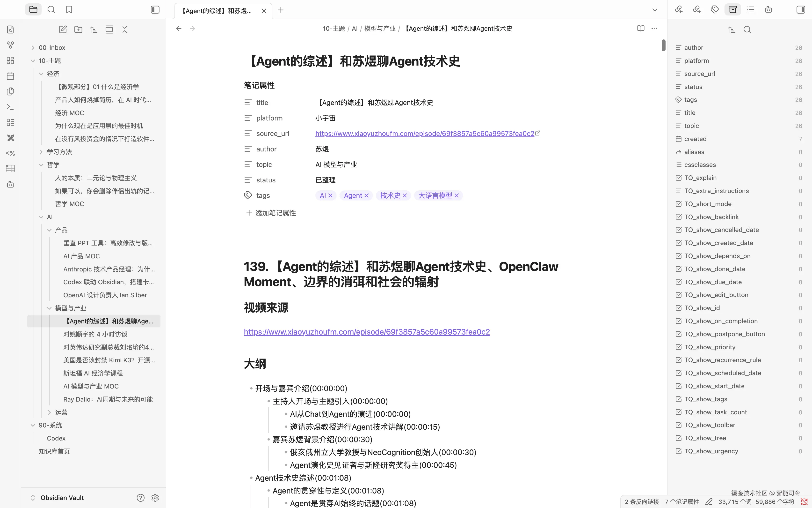Close the current note tab

coord(264,11)
